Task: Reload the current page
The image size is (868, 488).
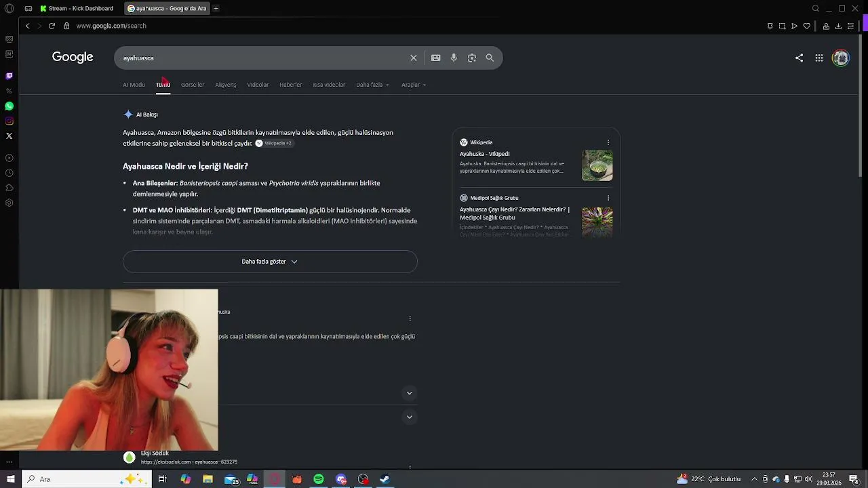Action: (52, 26)
